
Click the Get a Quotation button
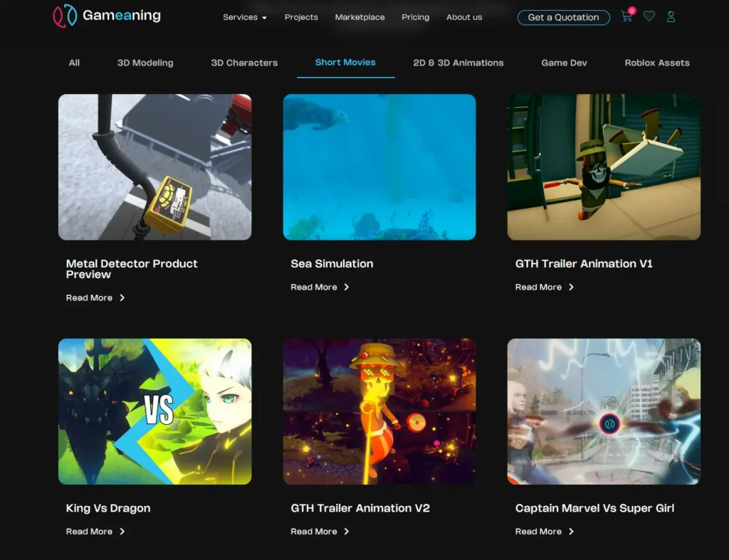564,18
